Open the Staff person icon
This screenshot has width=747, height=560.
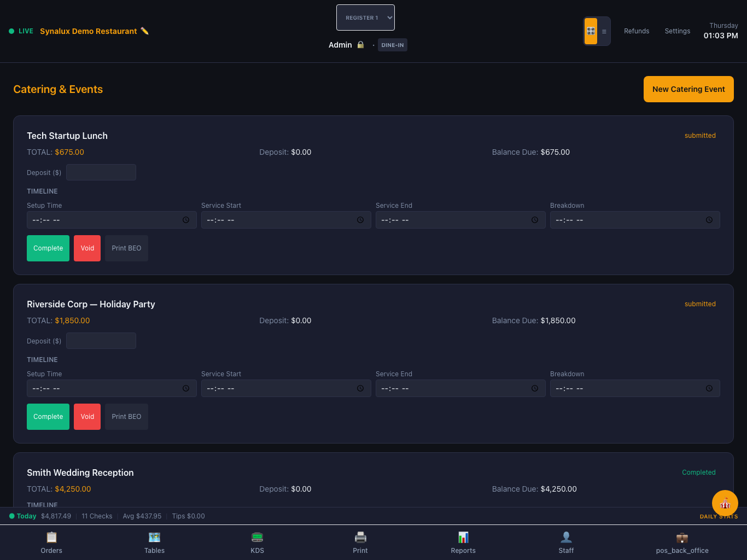pyautogui.click(x=566, y=537)
